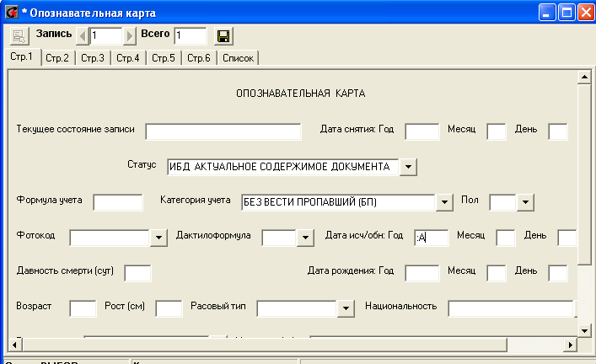
Task: Click the Всего count field
Action: pos(191,36)
